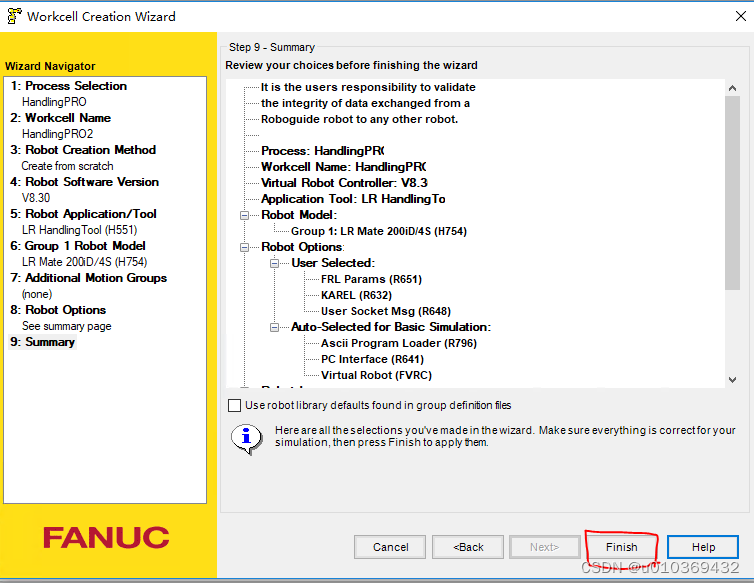Jump to step 1: Process Selection

(69, 86)
